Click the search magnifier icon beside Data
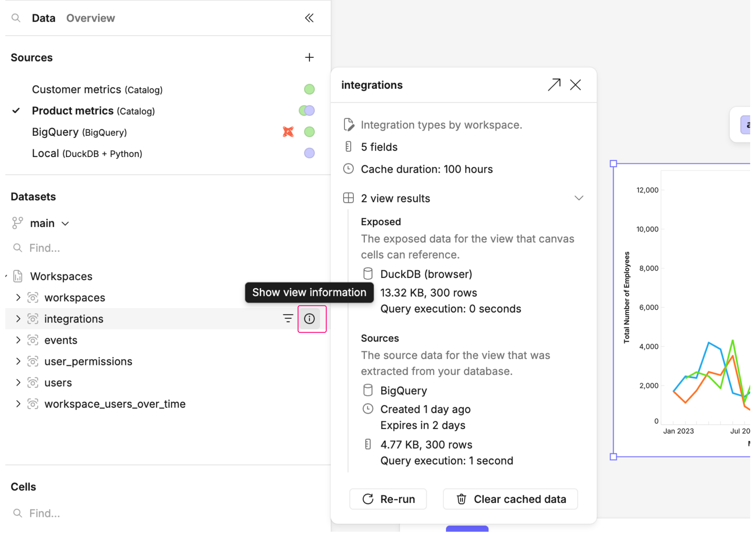Image resolution: width=756 pixels, height=533 pixels. tap(16, 18)
